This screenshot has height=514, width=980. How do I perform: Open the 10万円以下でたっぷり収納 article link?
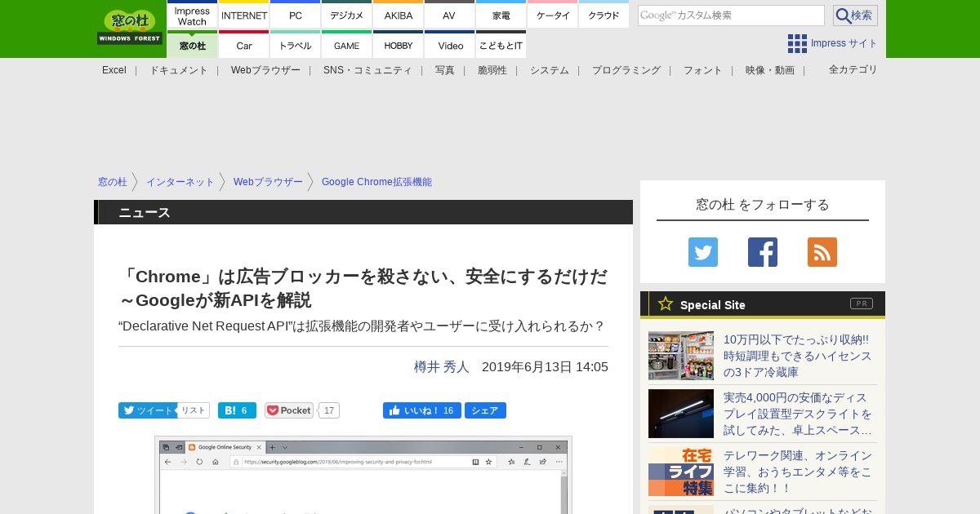(x=798, y=356)
